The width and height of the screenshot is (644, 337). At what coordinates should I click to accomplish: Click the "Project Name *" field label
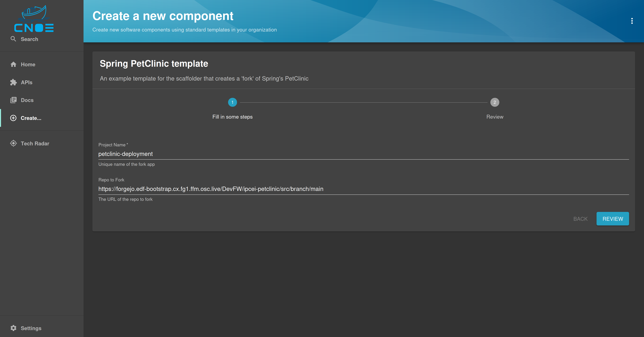(113, 145)
